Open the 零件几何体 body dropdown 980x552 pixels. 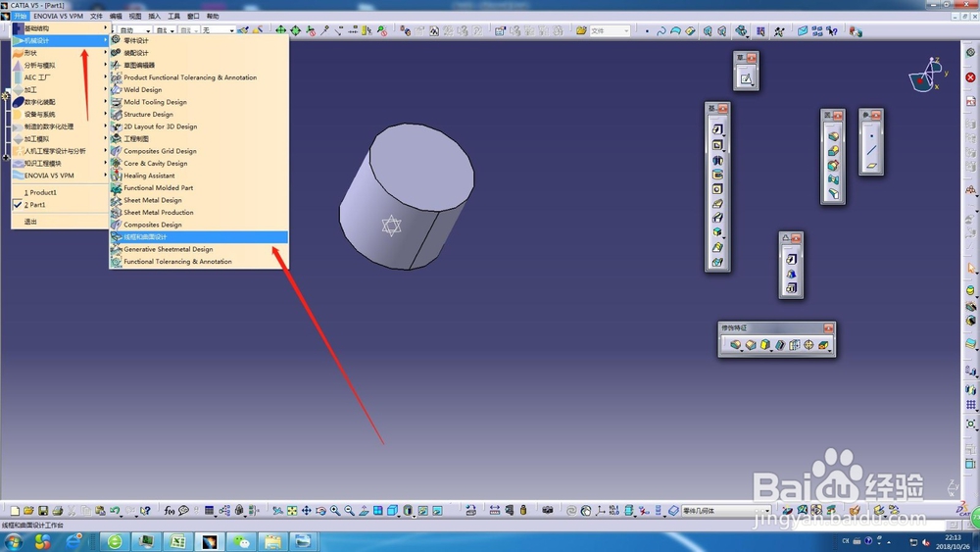[x=726, y=511]
